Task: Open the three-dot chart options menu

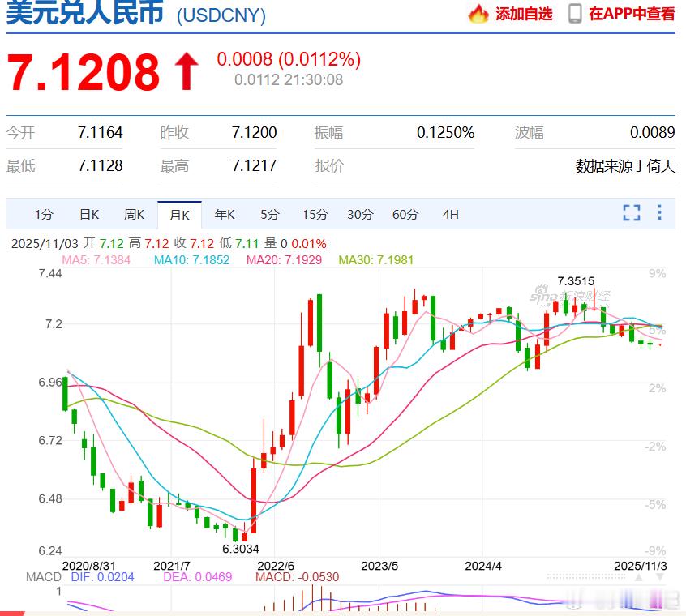Action: tap(658, 213)
